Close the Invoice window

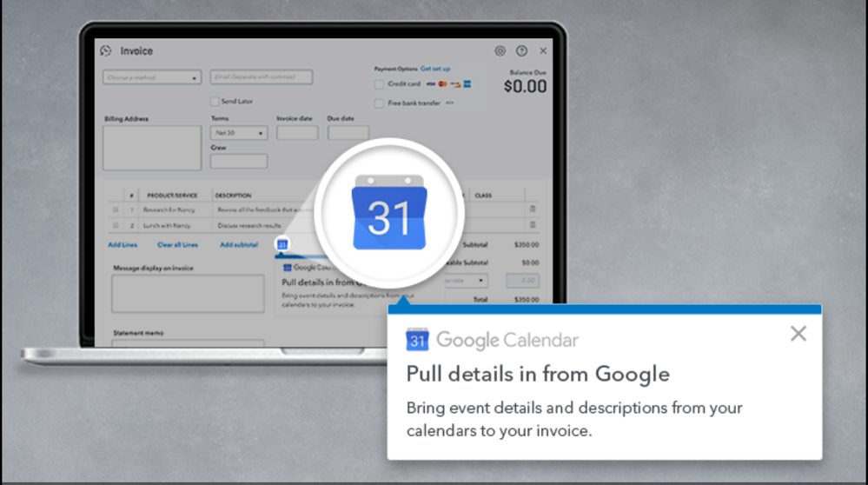click(543, 51)
